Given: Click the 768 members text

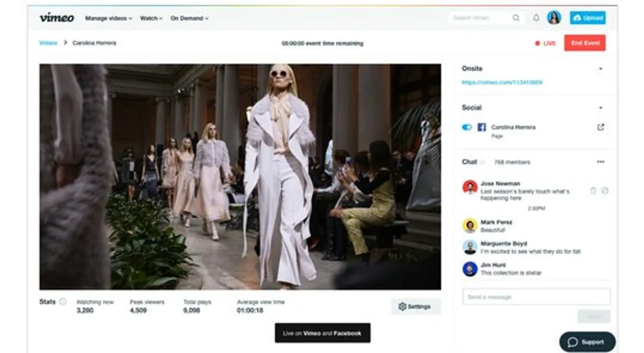Looking at the screenshot, I should (512, 162).
